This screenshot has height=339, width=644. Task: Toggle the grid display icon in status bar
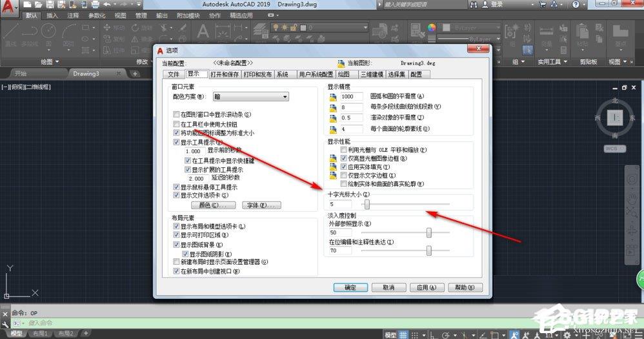click(x=404, y=335)
